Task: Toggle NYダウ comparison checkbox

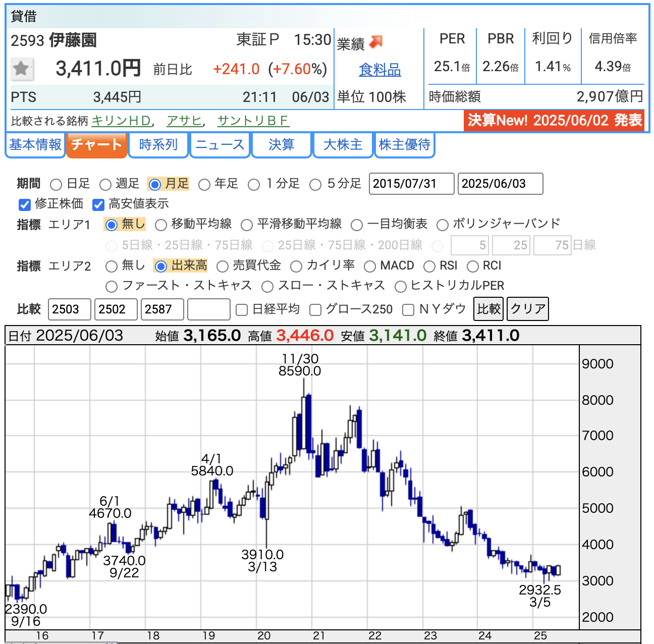Action: pos(408,309)
